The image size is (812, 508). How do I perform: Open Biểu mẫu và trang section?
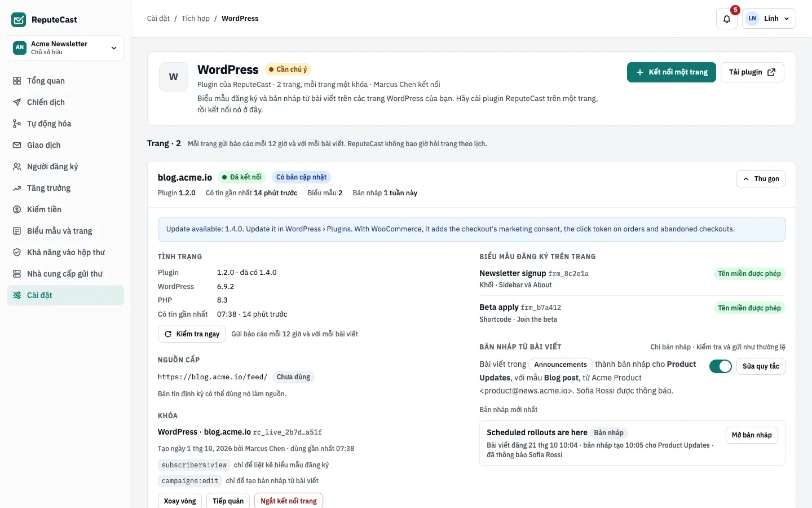pyautogui.click(x=65, y=231)
